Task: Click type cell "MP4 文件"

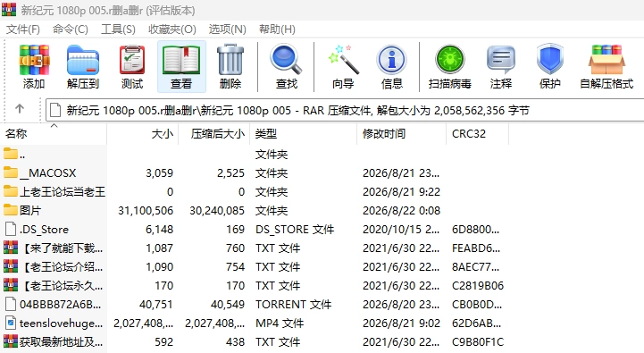Action: pos(280,323)
